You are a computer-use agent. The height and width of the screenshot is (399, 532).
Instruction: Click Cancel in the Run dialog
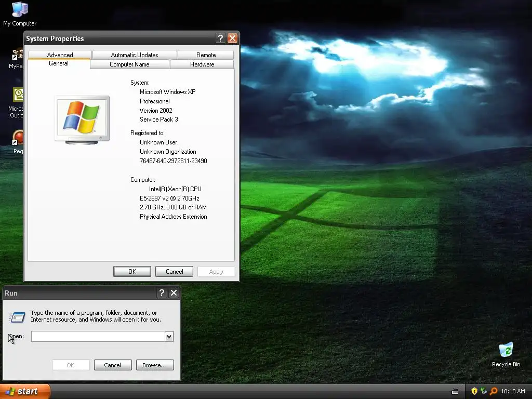pyautogui.click(x=113, y=365)
